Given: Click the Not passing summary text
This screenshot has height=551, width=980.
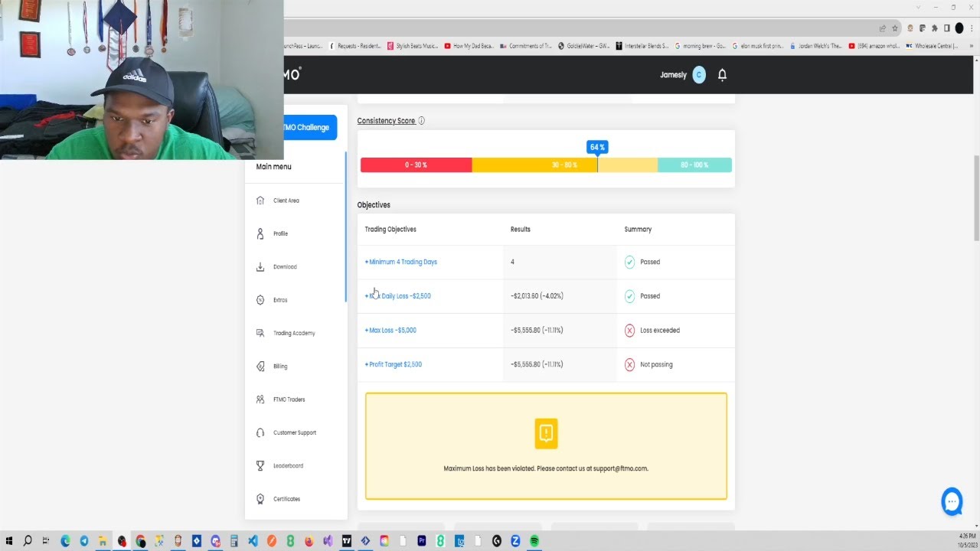Looking at the screenshot, I should pyautogui.click(x=656, y=364).
